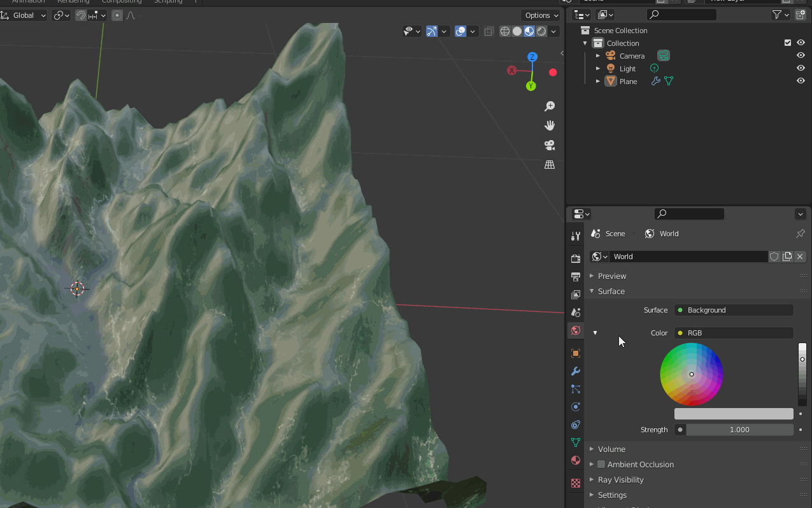
Task: Open the Render properties tab
Action: click(x=576, y=258)
